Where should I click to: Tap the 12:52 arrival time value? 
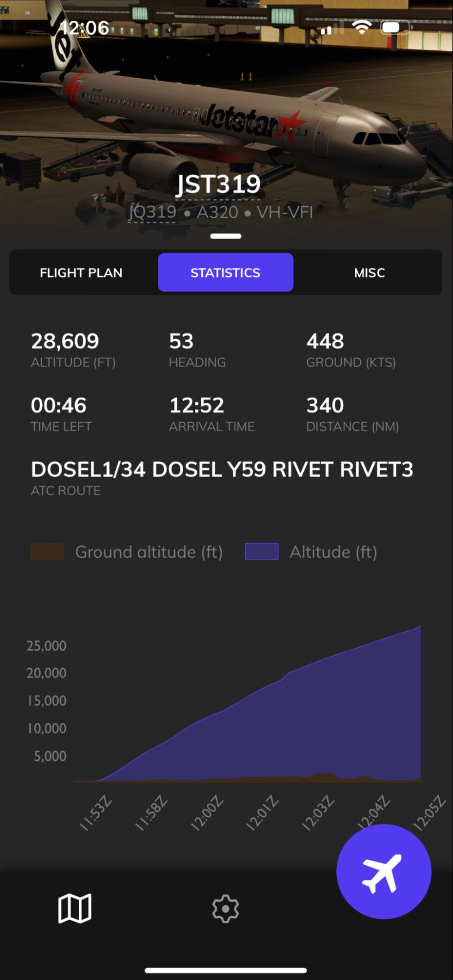coord(197,406)
